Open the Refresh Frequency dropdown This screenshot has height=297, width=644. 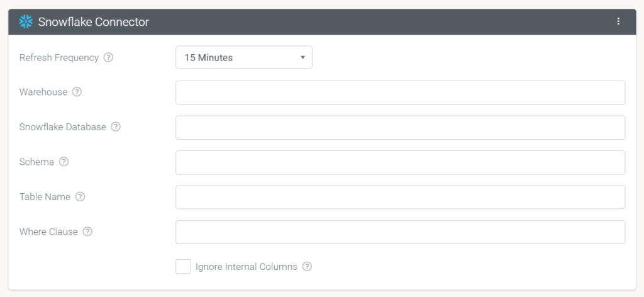pos(244,57)
